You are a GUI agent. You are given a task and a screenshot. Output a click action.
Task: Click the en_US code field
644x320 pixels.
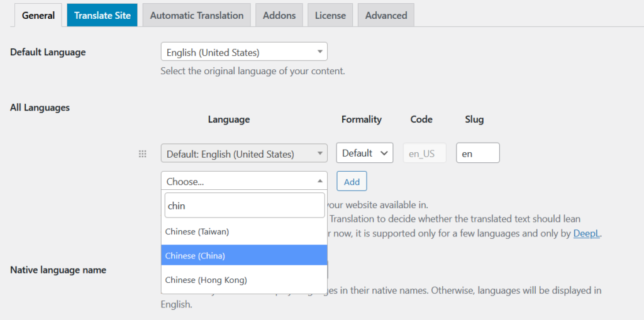point(425,153)
